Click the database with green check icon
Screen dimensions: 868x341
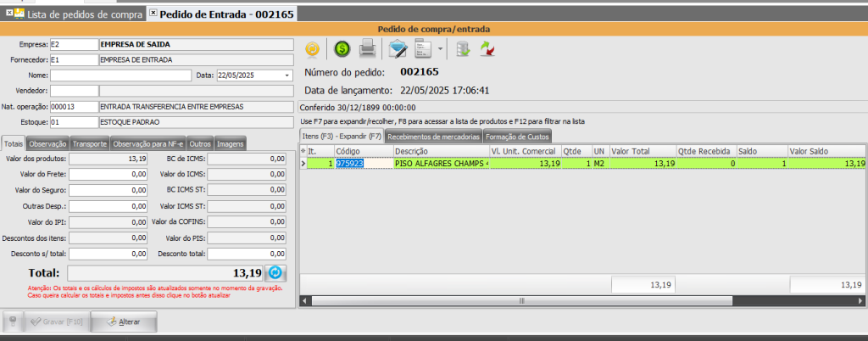click(461, 49)
